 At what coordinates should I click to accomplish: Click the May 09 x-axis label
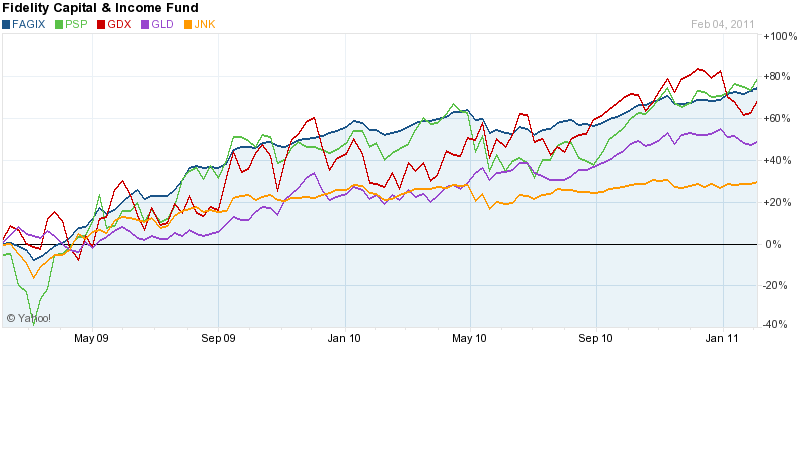point(91,338)
